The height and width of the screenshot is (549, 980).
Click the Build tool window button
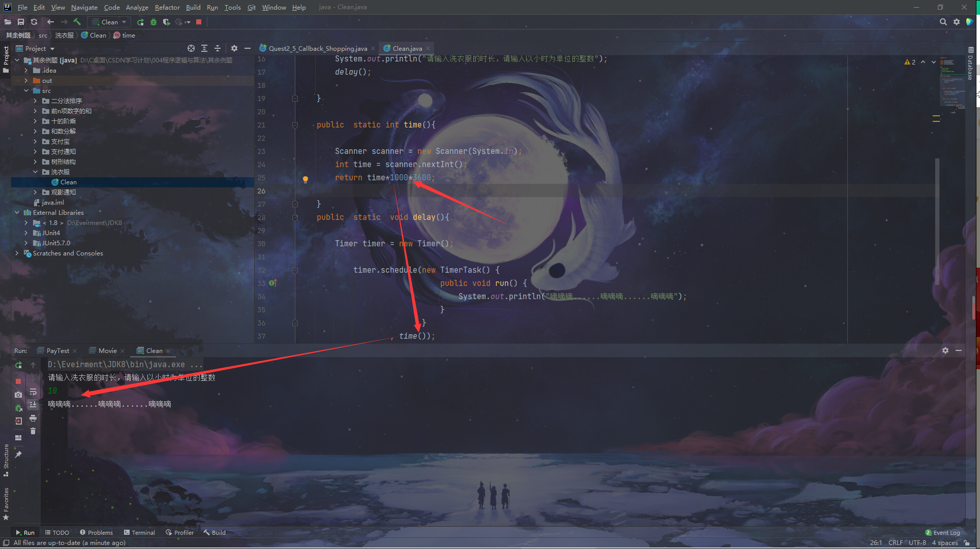pyautogui.click(x=215, y=532)
